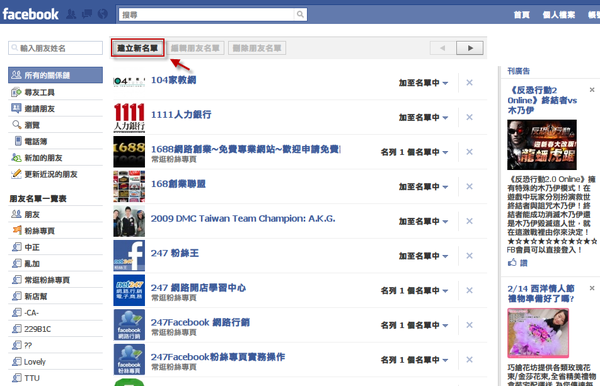Click 168創業聯盟 thumbnail image
Image resolution: width=600 pixels, height=386 pixels.
pos(129,186)
